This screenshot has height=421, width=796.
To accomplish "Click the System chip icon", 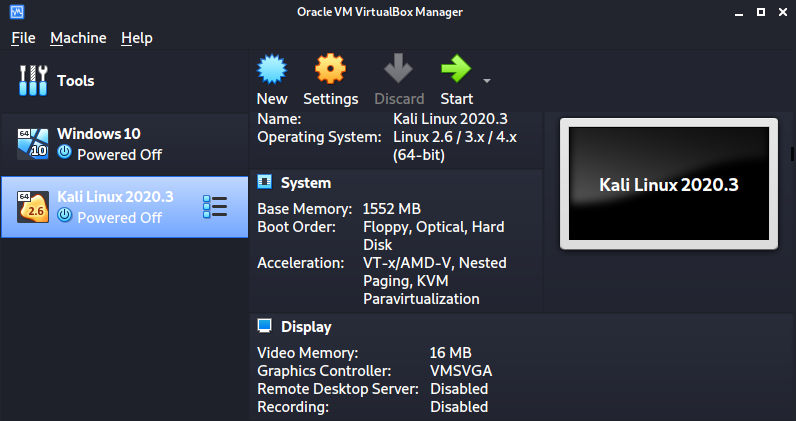I will [x=265, y=183].
